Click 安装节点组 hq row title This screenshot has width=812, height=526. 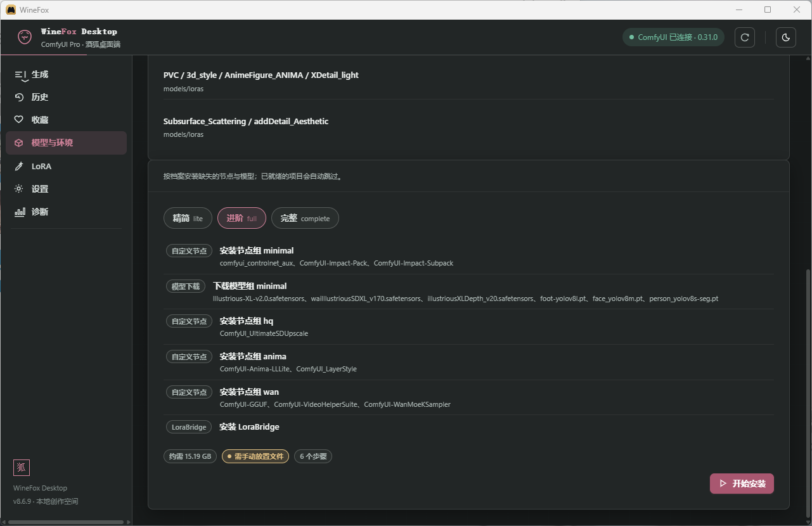[247, 321]
